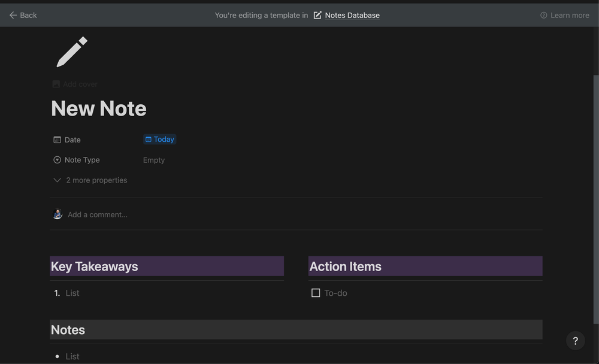Click the Add cover icon

tap(56, 84)
